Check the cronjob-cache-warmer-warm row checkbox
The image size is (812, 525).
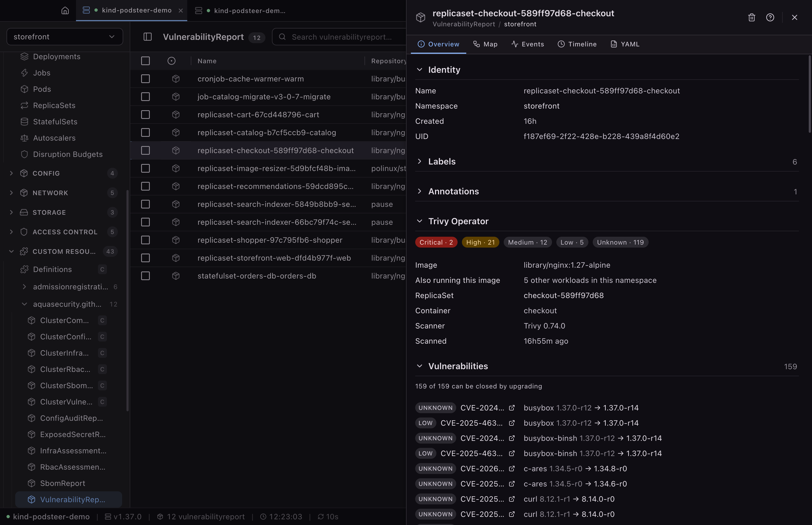tap(145, 79)
